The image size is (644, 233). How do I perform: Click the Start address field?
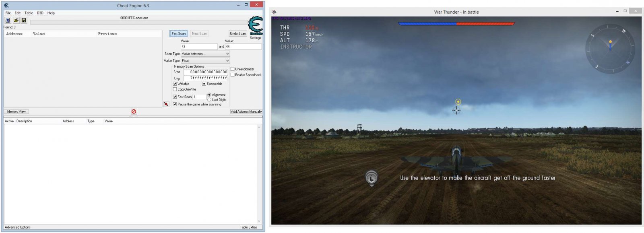206,72
